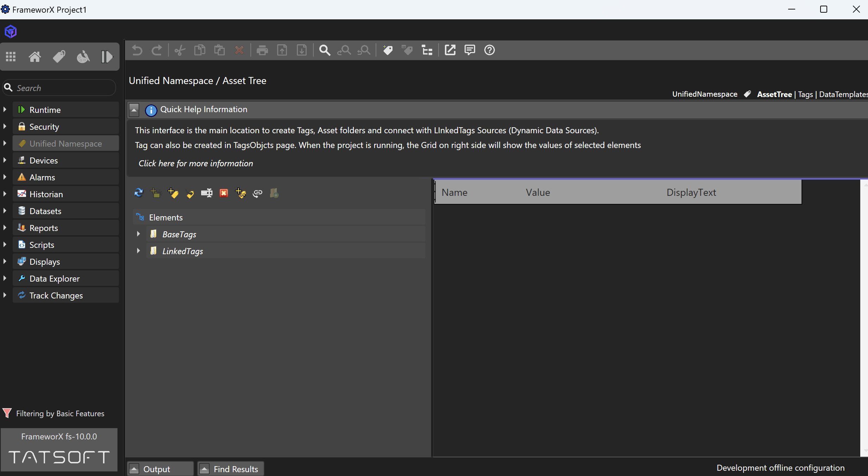The width and height of the screenshot is (868, 476).
Task: Click the chain link with arrow icon
Action: click(x=257, y=193)
